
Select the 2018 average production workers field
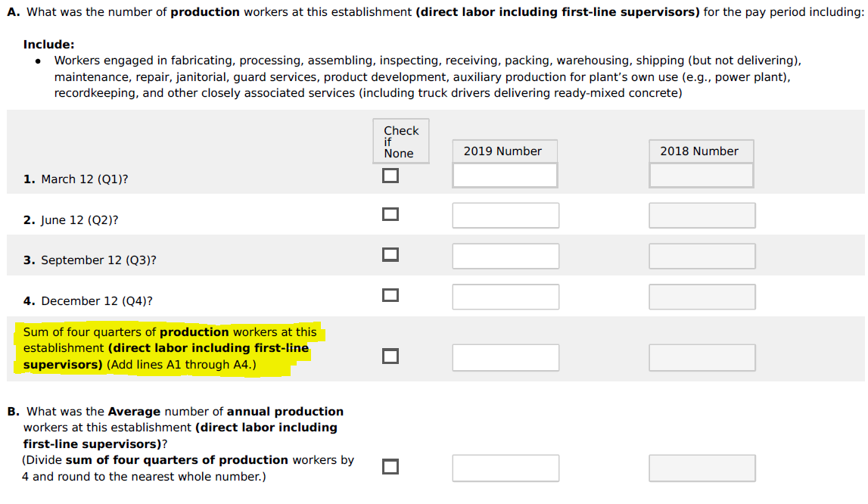point(702,468)
